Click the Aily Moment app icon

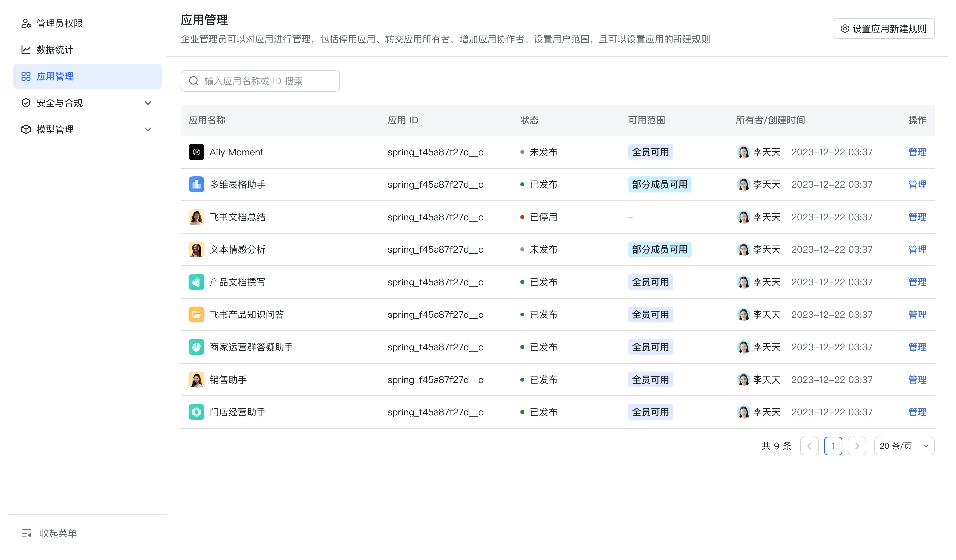point(199,154)
